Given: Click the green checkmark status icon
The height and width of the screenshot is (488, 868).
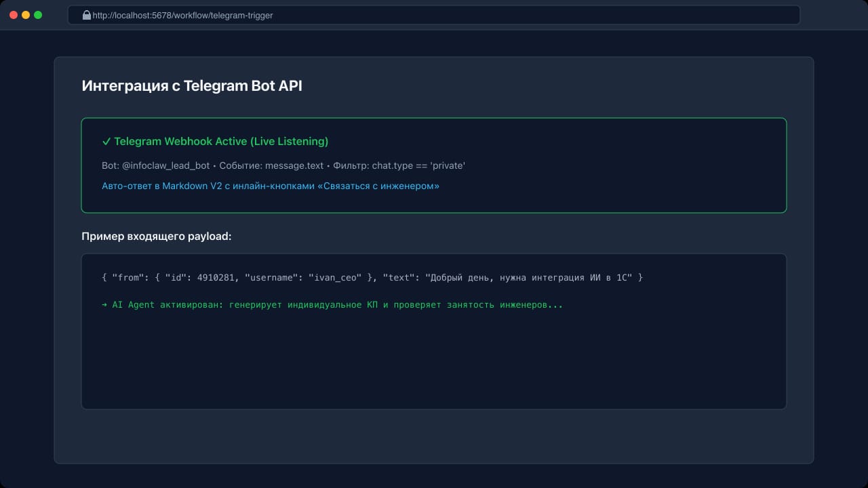Looking at the screenshot, I should (x=106, y=142).
